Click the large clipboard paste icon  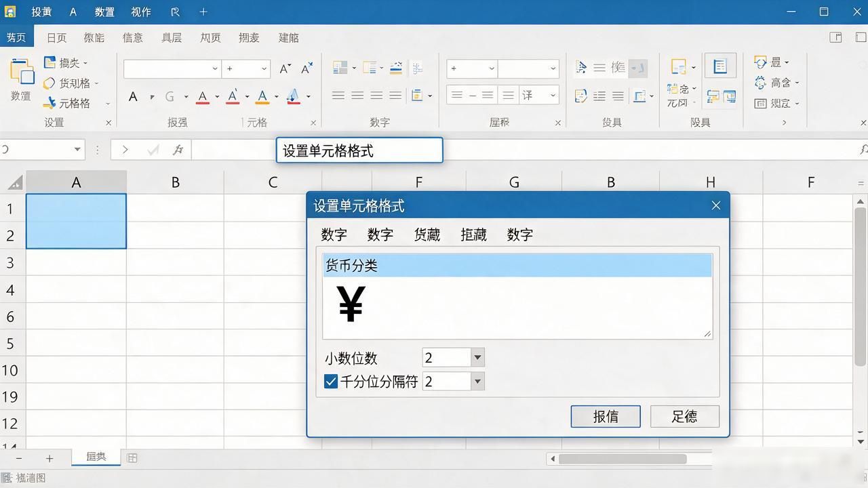pos(21,73)
